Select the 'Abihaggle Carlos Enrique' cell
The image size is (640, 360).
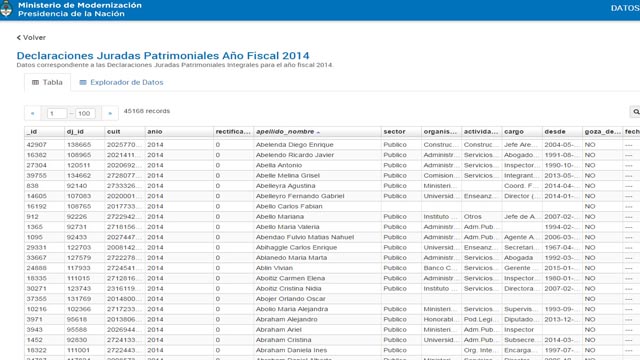[x=318, y=248]
